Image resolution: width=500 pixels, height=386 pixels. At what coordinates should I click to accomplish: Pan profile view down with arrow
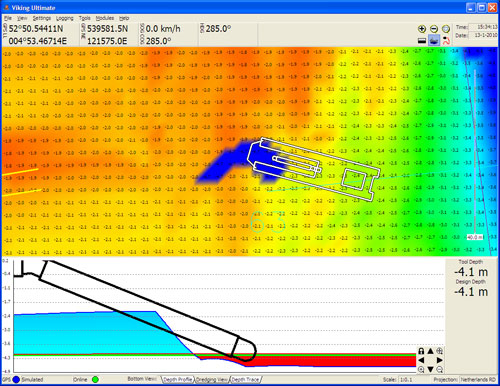click(x=430, y=369)
